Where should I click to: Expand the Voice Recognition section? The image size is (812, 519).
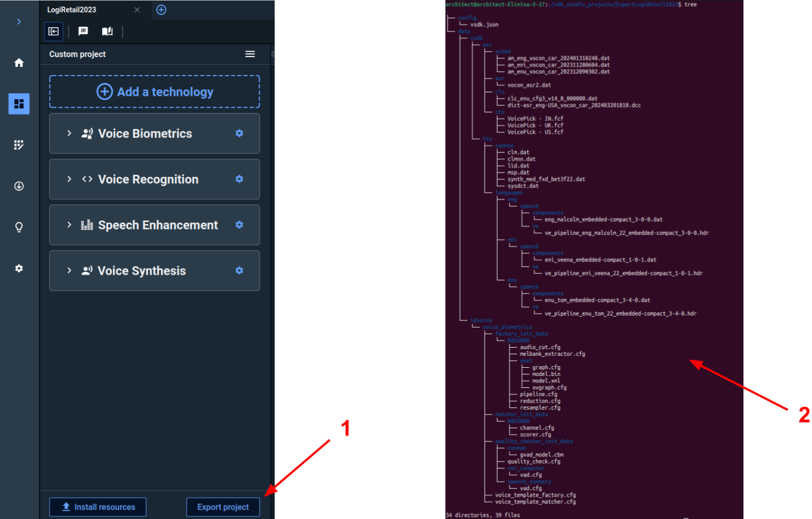click(69, 179)
